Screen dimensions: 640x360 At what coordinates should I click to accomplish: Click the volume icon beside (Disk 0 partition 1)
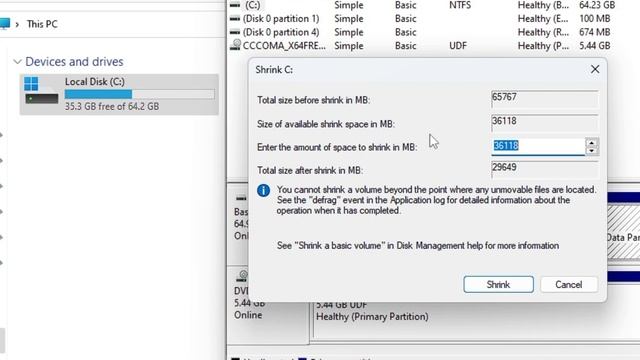coord(235,19)
